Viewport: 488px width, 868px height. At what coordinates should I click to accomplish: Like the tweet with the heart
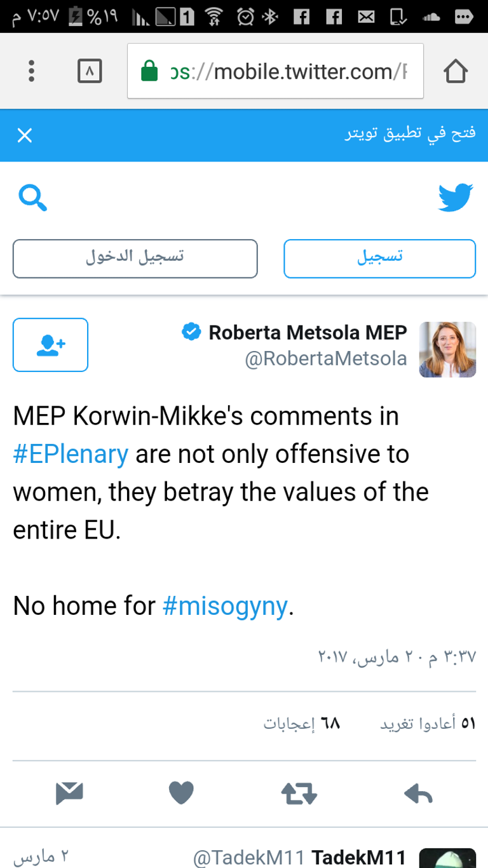tap(181, 793)
